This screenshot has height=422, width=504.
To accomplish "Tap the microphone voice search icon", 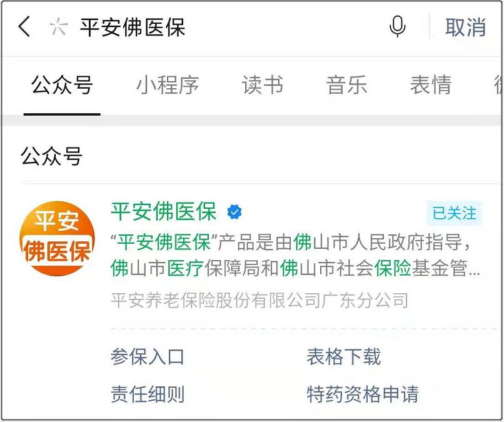I will point(397,27).
